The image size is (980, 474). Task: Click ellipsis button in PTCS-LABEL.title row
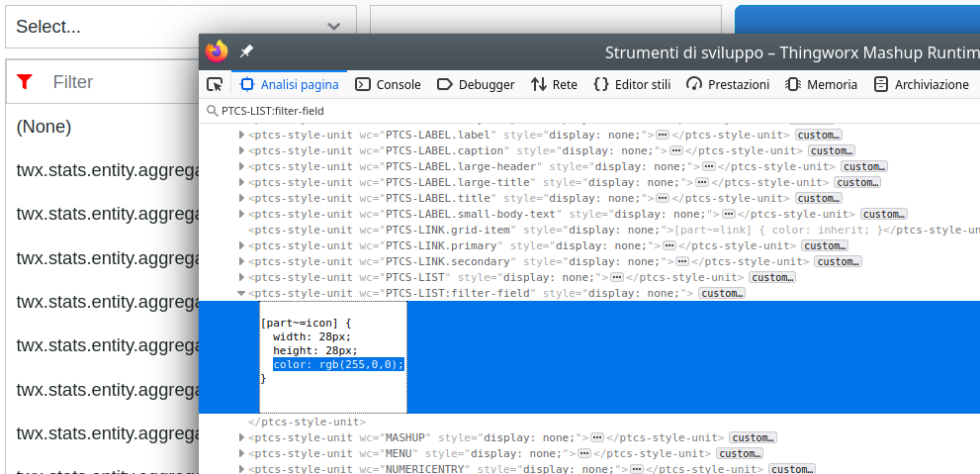pos(663,198)
